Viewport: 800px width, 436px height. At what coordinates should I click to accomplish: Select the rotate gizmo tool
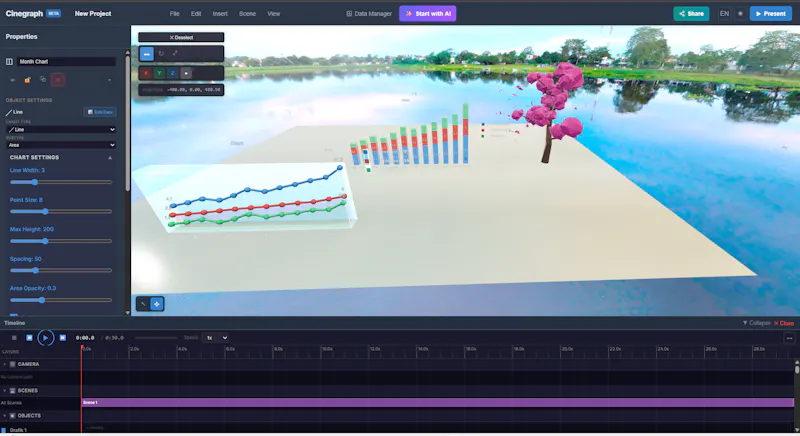click(x=161, y=53)
